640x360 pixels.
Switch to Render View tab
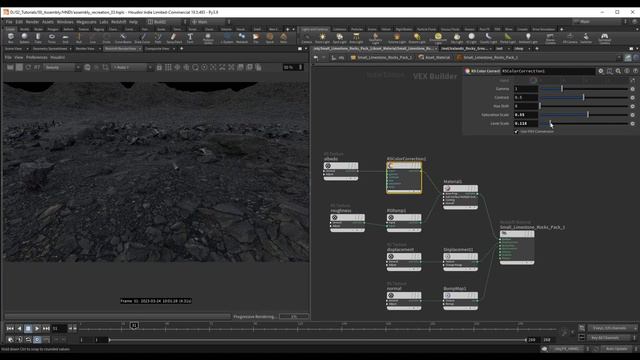tap(85, 49)
